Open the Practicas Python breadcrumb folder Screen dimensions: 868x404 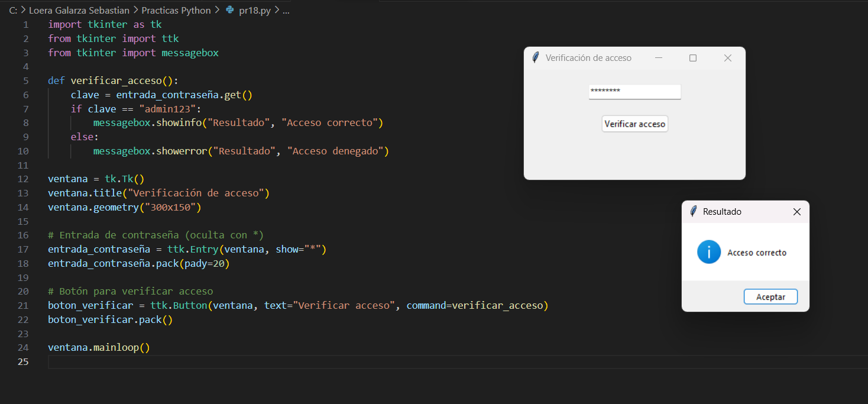pos(175,11)
